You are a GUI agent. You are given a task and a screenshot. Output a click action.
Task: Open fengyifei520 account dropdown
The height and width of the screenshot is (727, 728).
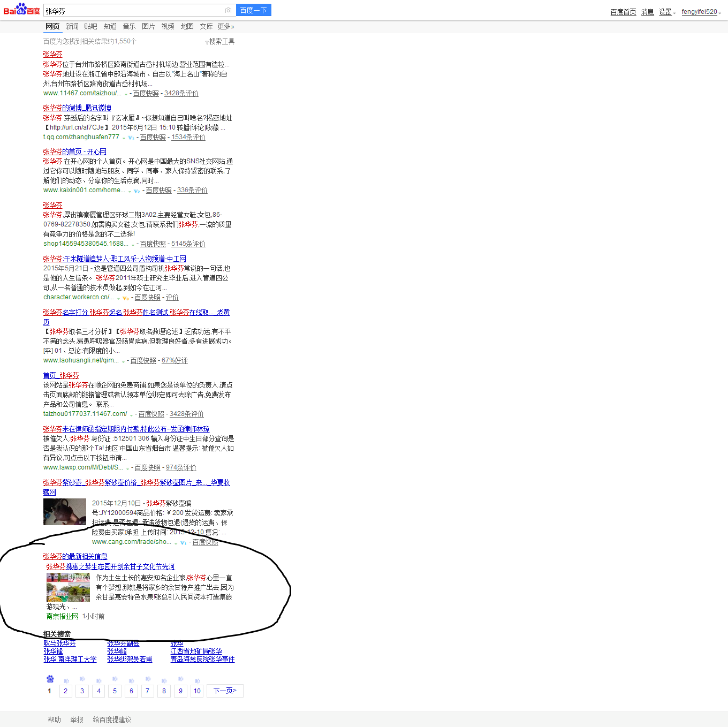click(x=701, y=12)
